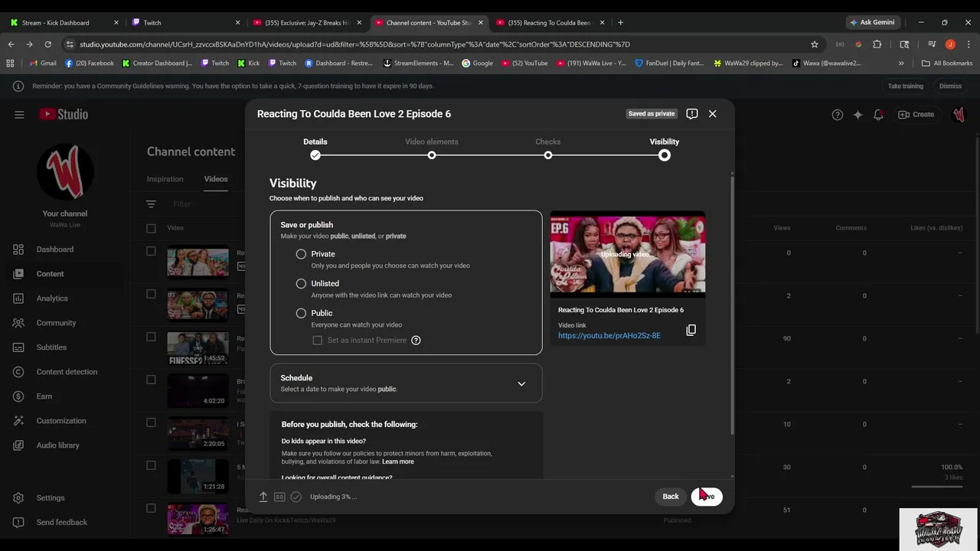Check the 1:21:28 video row checkbox
Viewport: 980px width, 551px height.
point(151,465)
